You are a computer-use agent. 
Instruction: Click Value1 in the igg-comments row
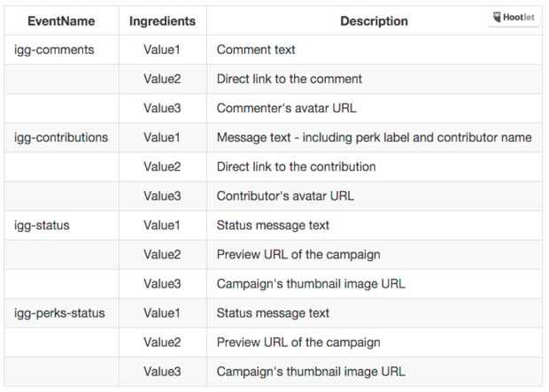(x=162, y=50)
